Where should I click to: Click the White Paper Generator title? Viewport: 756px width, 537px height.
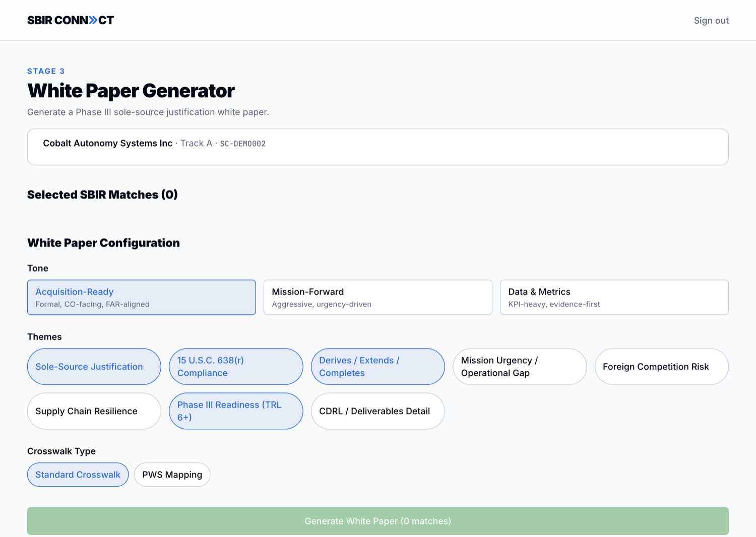pyautogui.click(x=131, y=91)
